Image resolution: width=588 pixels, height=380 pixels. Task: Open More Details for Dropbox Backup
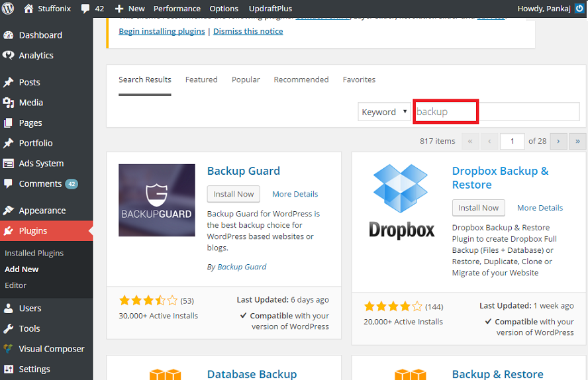(x=540, y=208)
